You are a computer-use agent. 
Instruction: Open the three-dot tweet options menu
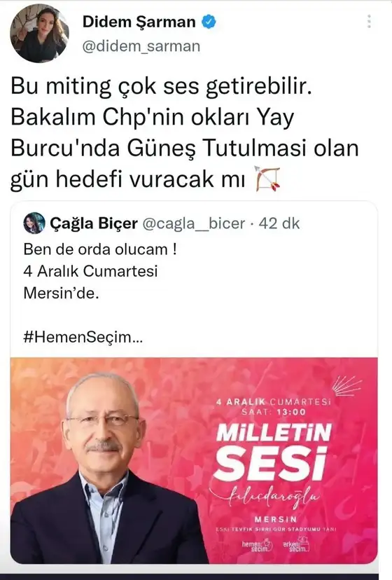click(x=369, y=22)
